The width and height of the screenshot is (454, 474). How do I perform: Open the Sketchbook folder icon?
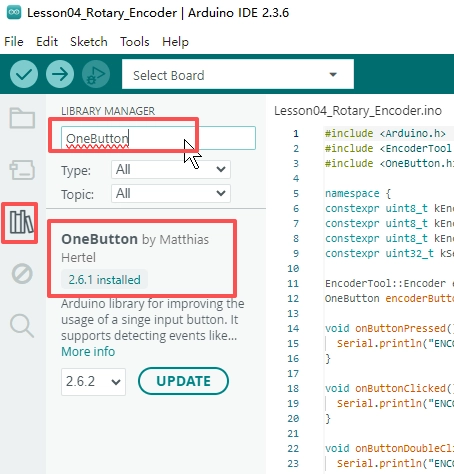[x=22, y=118]
